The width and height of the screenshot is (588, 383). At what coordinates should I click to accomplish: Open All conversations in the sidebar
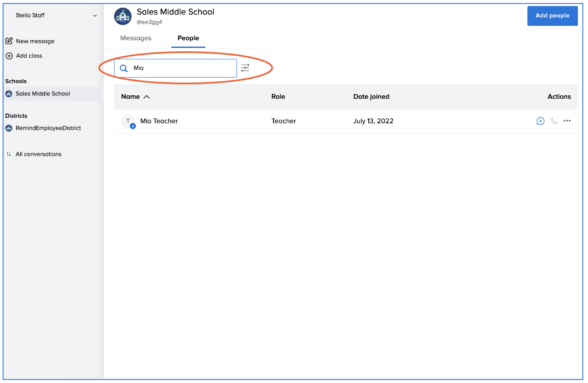tap(39, 154)
